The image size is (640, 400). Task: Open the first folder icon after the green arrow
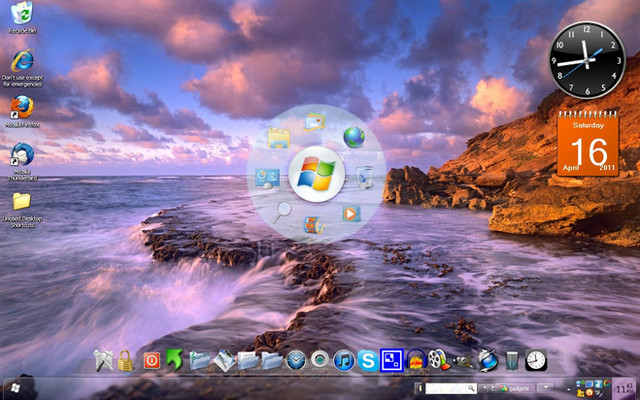200,361
